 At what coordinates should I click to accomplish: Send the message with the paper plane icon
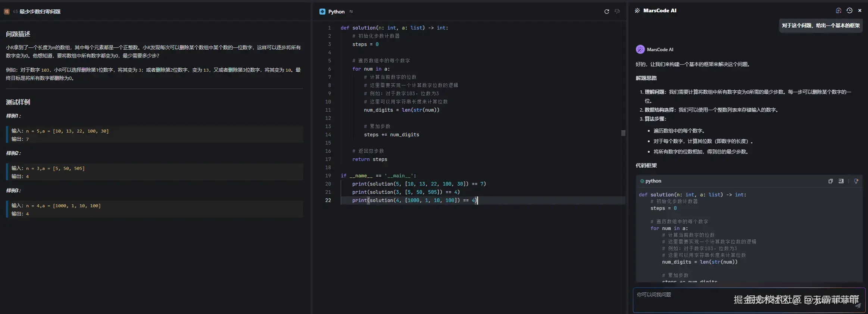click(x=858, y=305)
